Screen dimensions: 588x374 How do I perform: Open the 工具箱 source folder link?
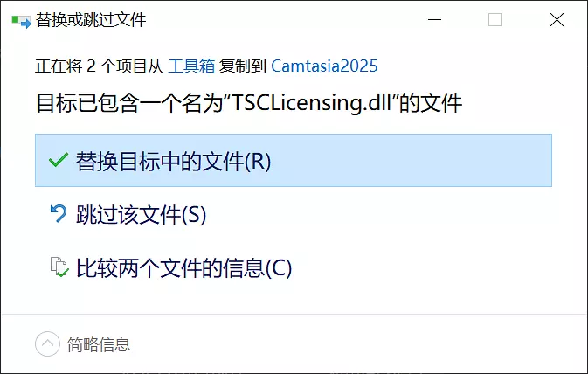[191, 66]
